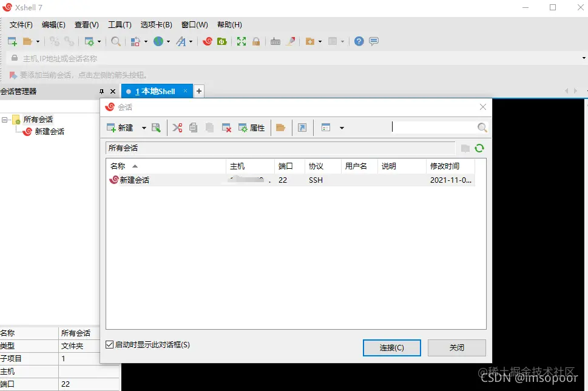The image size is (588, 391).
Task: Select the Find tool magnifier icon
Action: (115, 41)
